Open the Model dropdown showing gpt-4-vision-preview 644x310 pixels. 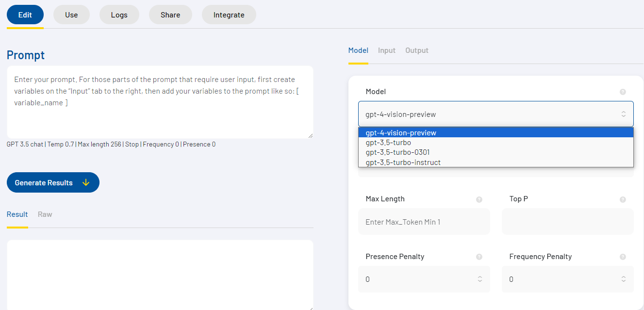(495, 114)
